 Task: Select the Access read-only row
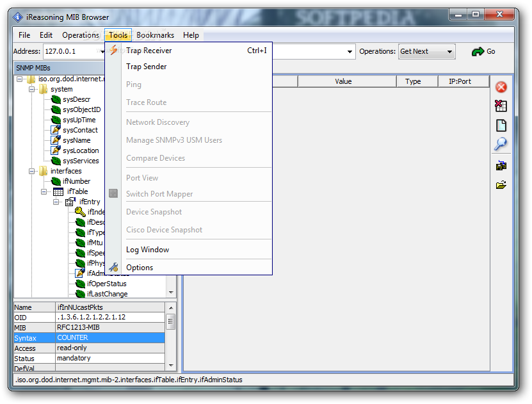(89, 348)
